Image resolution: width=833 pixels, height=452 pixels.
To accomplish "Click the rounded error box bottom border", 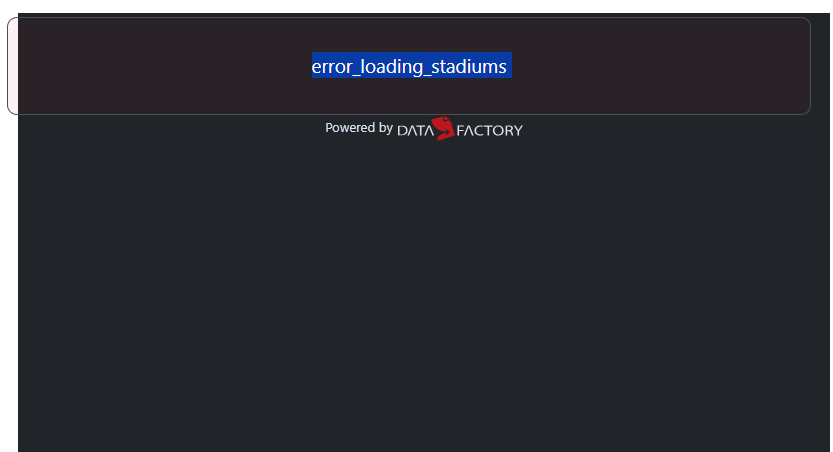I will coord(409,114).
